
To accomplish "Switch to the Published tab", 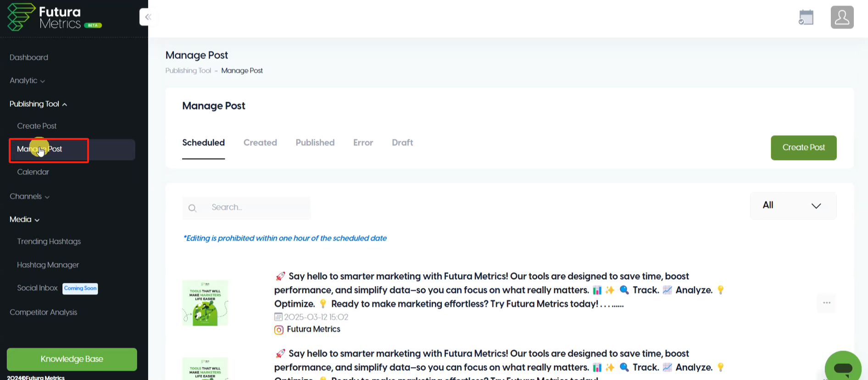I will pyautogui.click(x=315, y=143).
